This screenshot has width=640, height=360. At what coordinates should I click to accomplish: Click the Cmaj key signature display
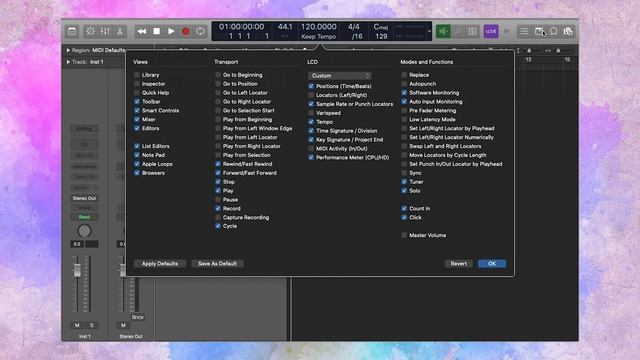[381, 27]
